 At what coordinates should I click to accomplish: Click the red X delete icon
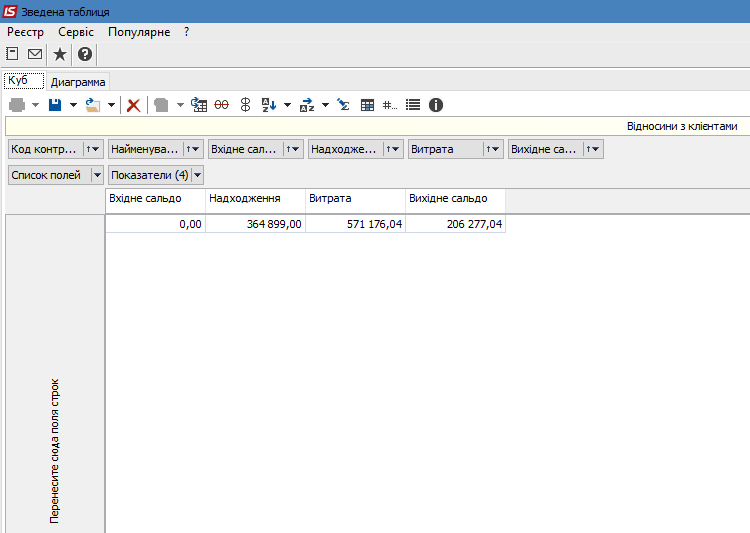point(133,105)
